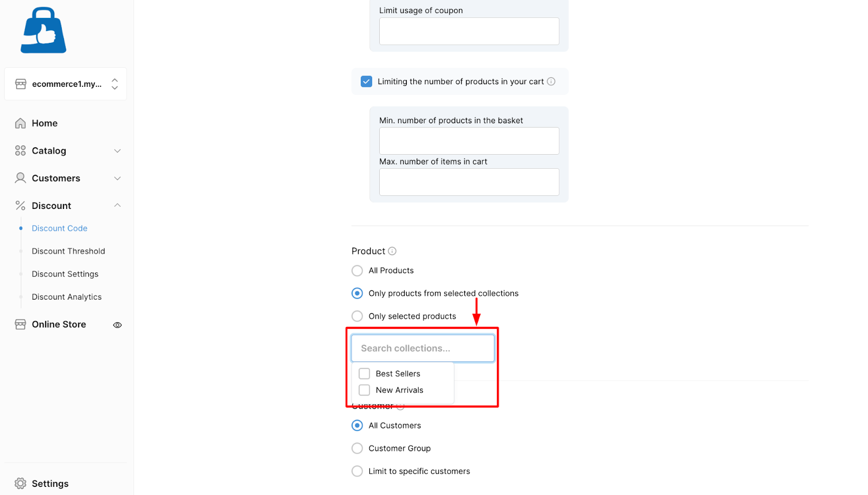Expand the Catalog menu chevron
868x495 pixels.
(x=117, y=151)
